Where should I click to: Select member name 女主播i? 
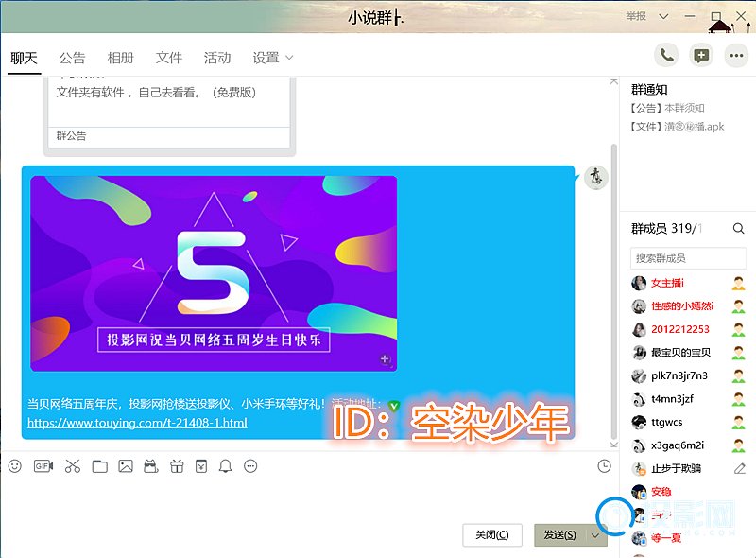668,283
